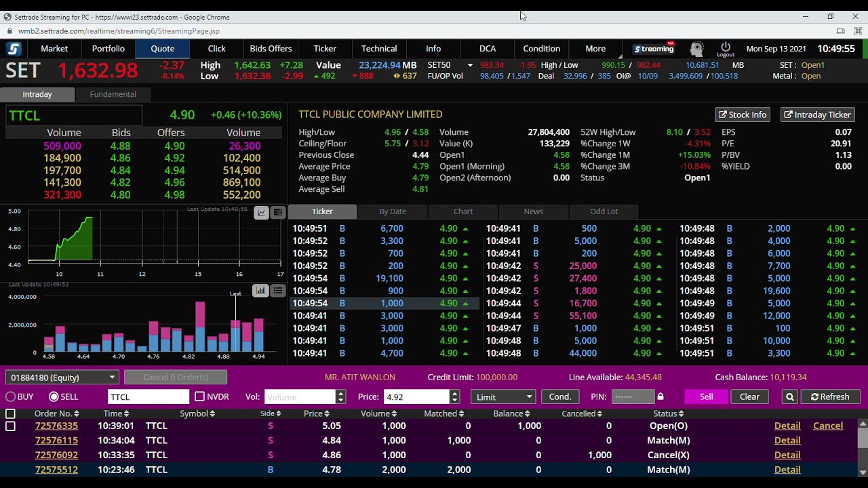Open the Chart tab
Image resolution: width=868 pixels, height=488 pixels.
(x=463, y=211)
